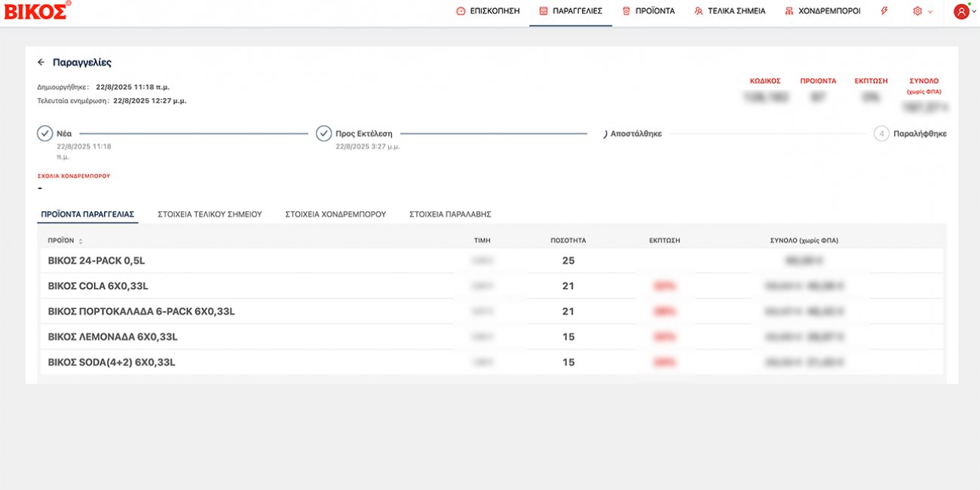This screenshot has height=490, width=980.
Task: Click the Αποστάλθηκε step indicator
Action: pyautogui.click(x=605, y=133)
